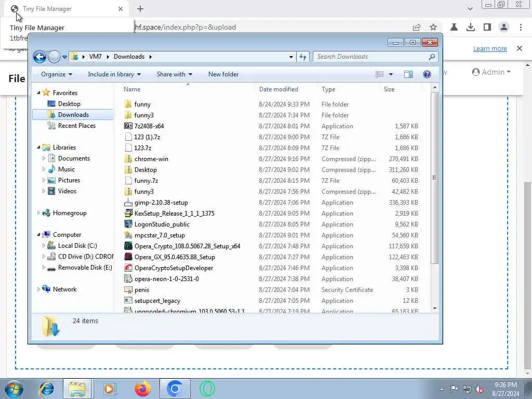Select Recent Places in navigation pane
This screenshot has width=532, height=399.
(x=76, y=126)
